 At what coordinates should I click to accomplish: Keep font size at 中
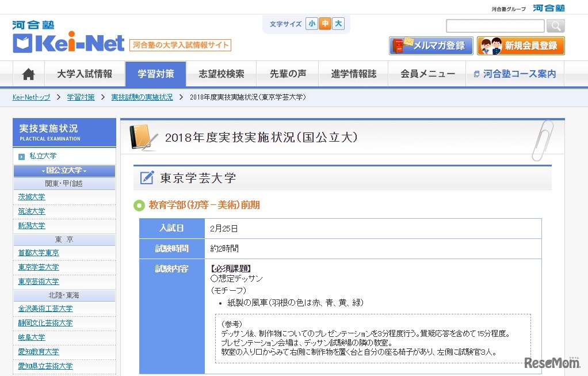coord(324,24)
